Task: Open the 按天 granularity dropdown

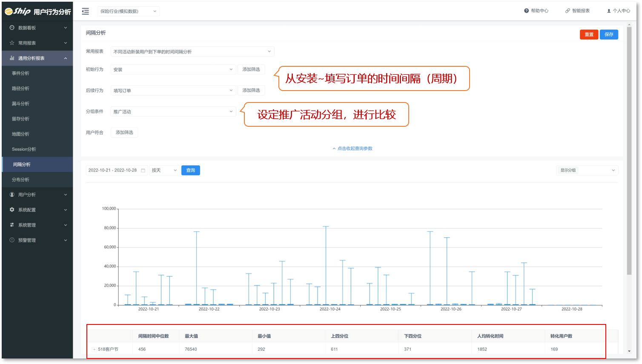Action: tap(164, 171)
